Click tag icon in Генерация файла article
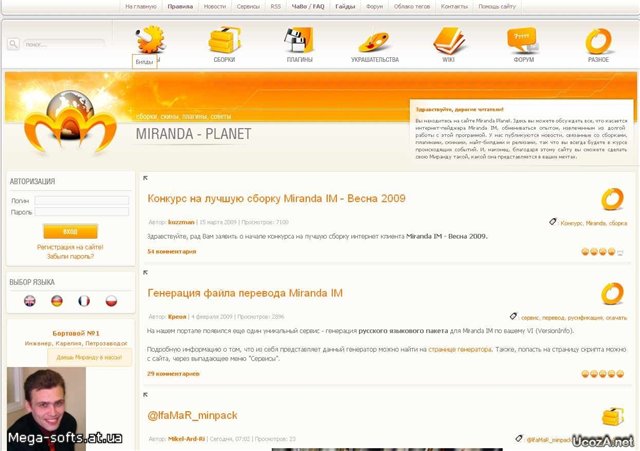The image size is (640, 451). (x=513, y=316)
